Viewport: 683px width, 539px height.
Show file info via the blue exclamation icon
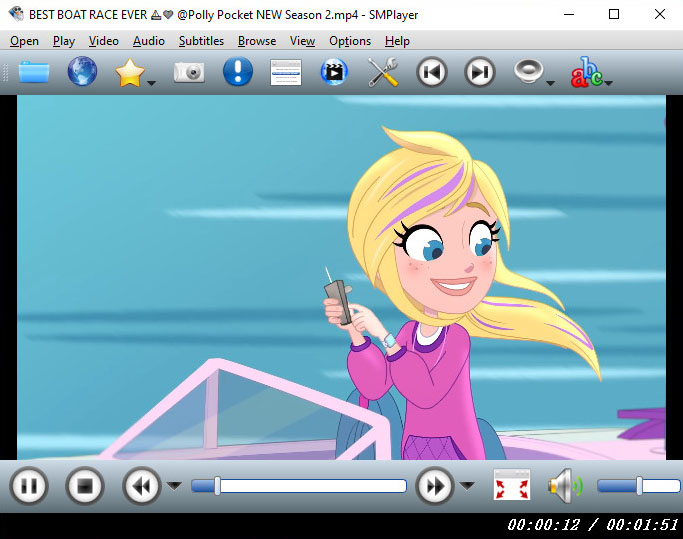pos(237,71)
